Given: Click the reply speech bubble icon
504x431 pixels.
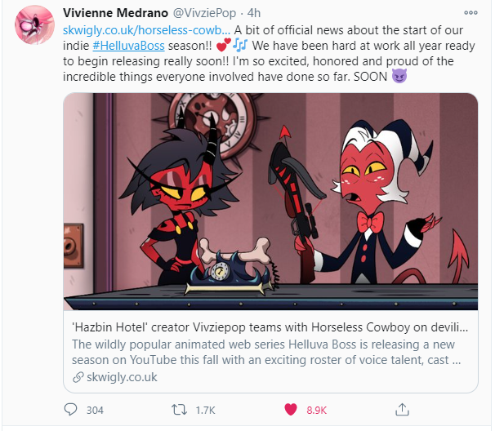Looking at the screenshot, I should coord(70,410).
